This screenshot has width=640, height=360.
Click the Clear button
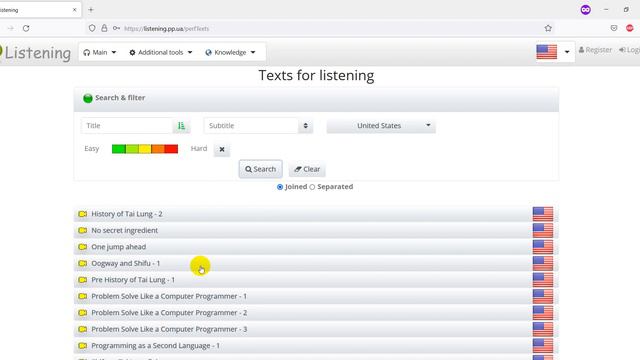point(307,169)
